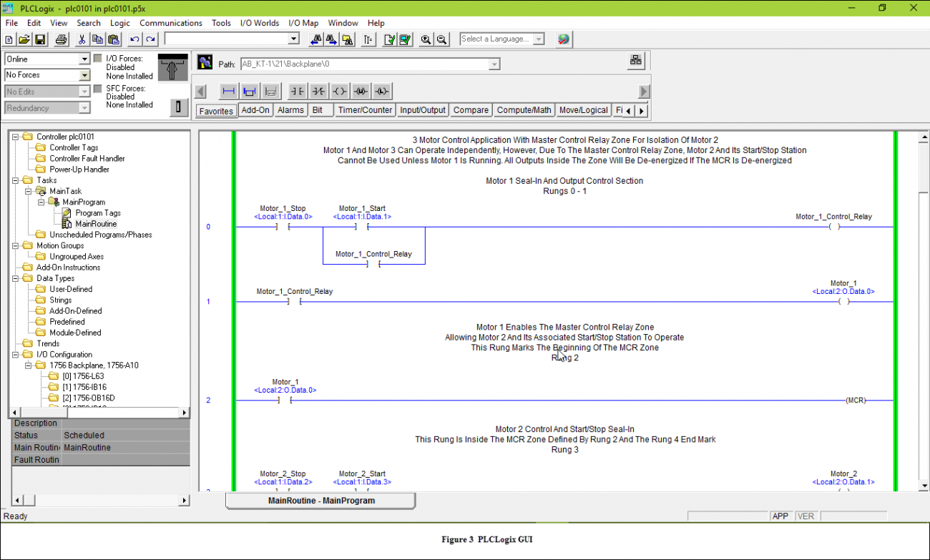Open the No Forces dropdown
930x560 pixels.
point(84,75)
